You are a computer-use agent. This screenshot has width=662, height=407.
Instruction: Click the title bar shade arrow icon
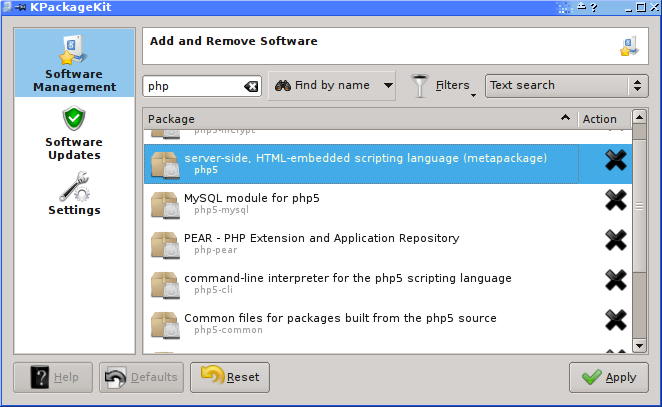[582, 7]
